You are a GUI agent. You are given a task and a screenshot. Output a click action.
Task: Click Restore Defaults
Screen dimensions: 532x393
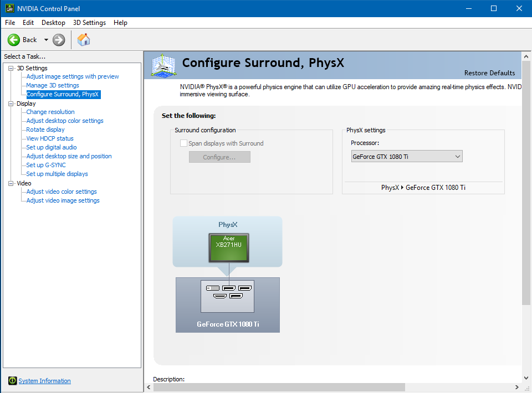click(489, 73)
